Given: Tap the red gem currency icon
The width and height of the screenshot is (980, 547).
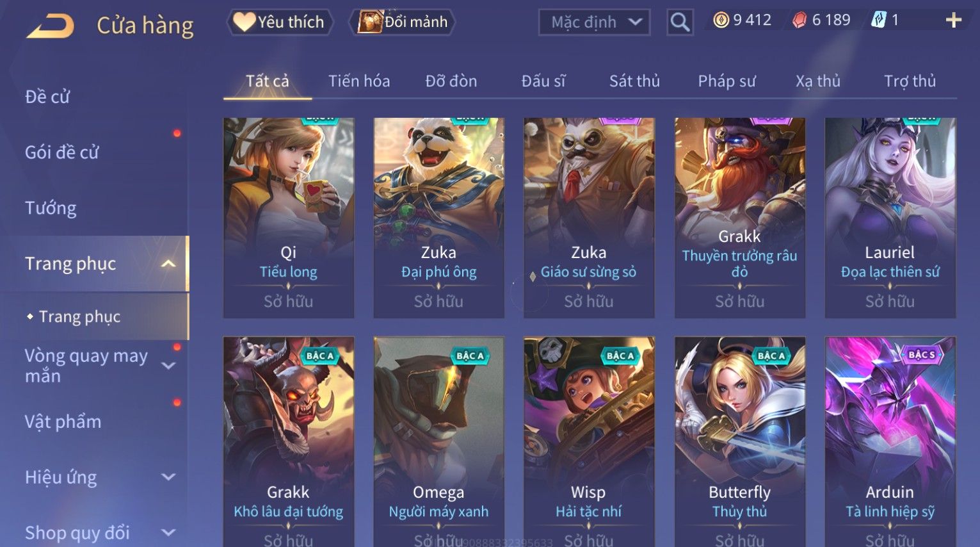Looking at the screenshot, I should 799,20.
